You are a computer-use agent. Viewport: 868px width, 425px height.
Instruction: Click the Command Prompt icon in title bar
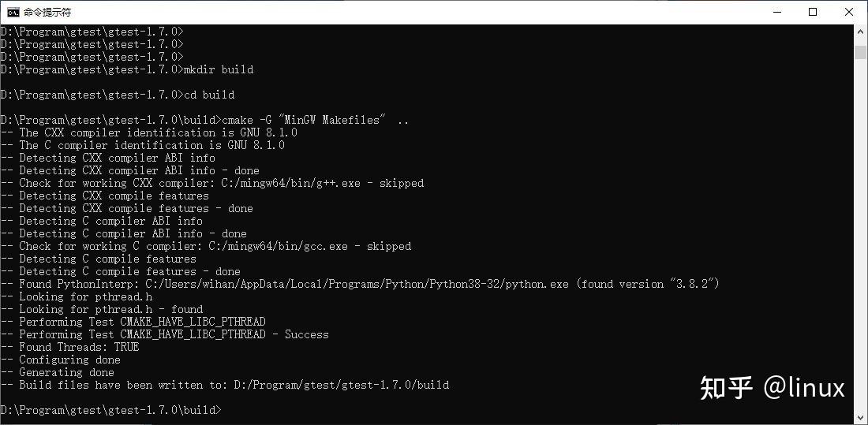[x=13, y=12]
